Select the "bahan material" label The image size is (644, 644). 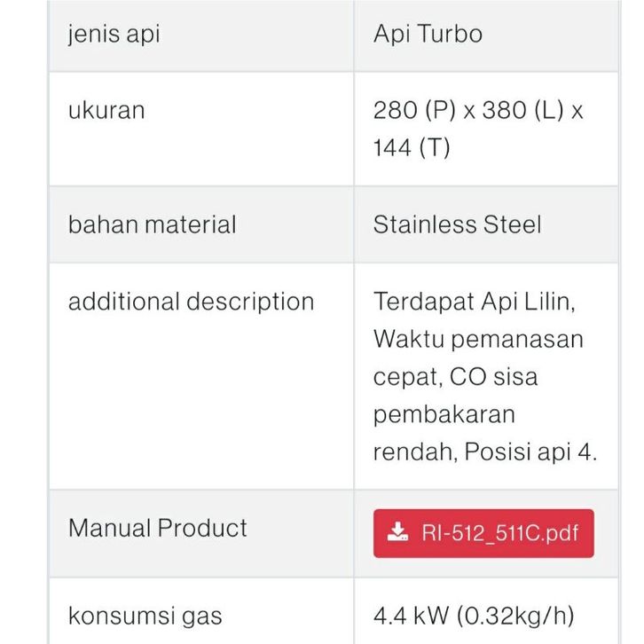pos(153,224)
